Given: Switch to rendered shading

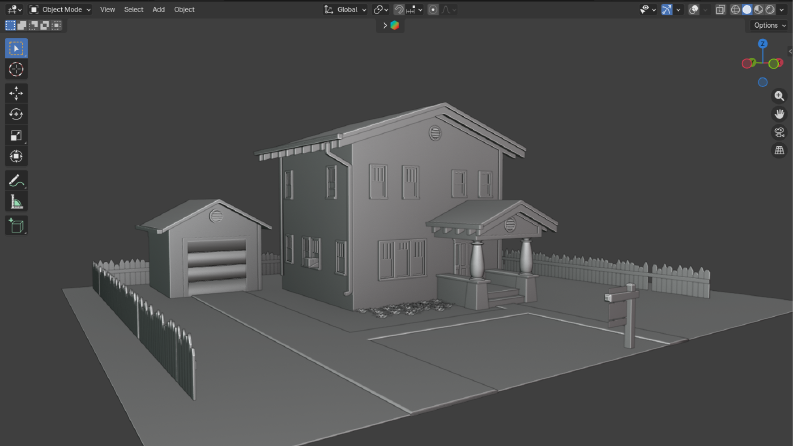Looking at the screenshot, I should click(770, 10).
